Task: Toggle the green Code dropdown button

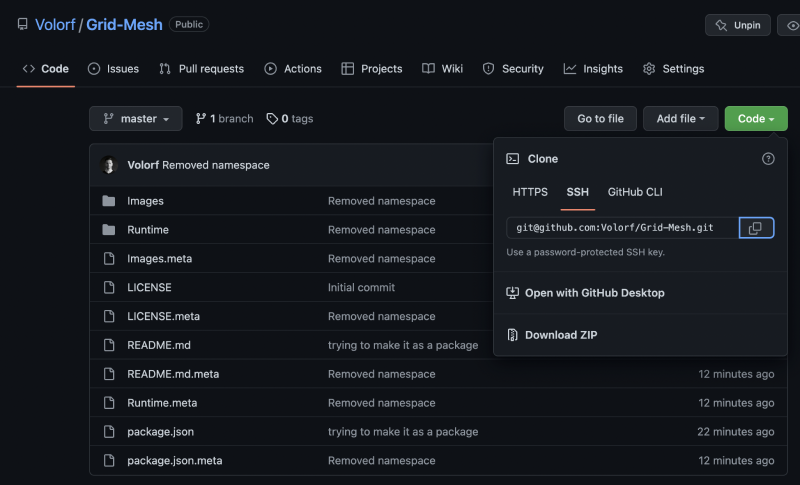Action: 756,119
